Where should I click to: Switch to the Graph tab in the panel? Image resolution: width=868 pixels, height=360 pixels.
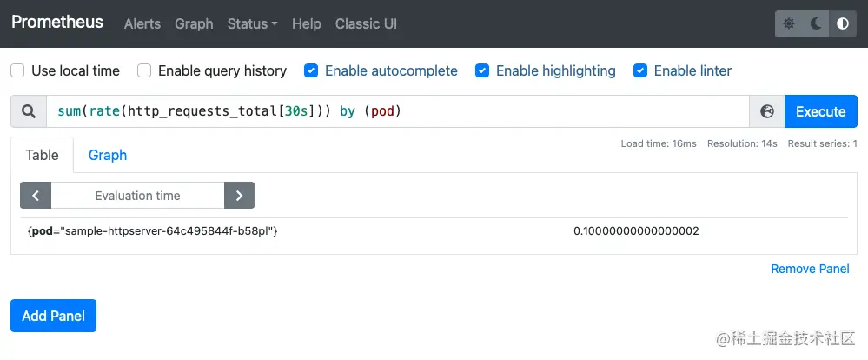click(108, 155)
